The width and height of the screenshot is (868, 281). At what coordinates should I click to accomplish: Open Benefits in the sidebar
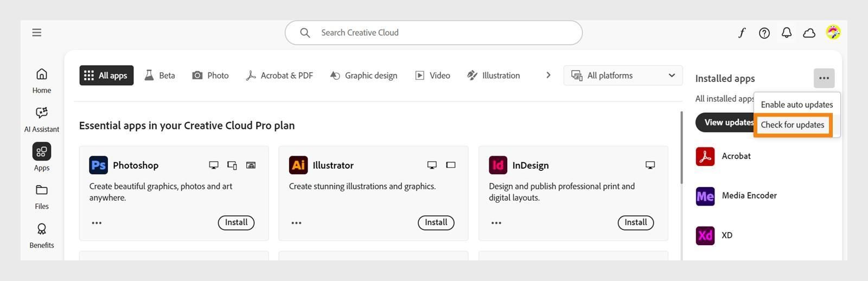click(42, 235)
